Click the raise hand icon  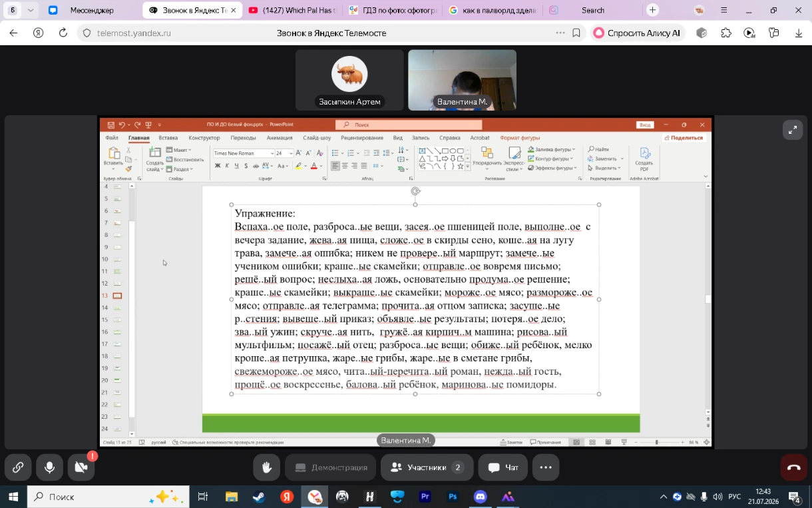[x=267, y=467]
